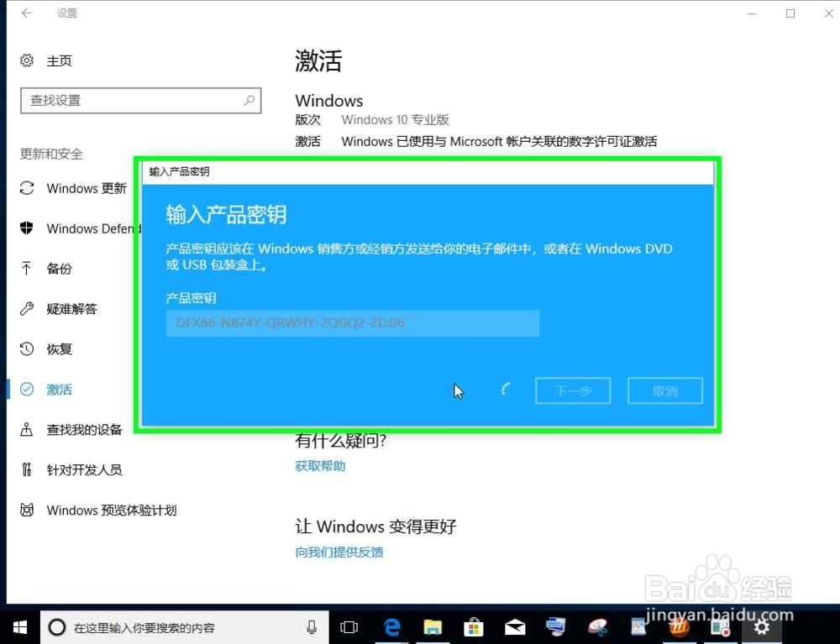Open Task View in taskbar
The height and width of the screenshot is (644, 840).
click(349, 627)
